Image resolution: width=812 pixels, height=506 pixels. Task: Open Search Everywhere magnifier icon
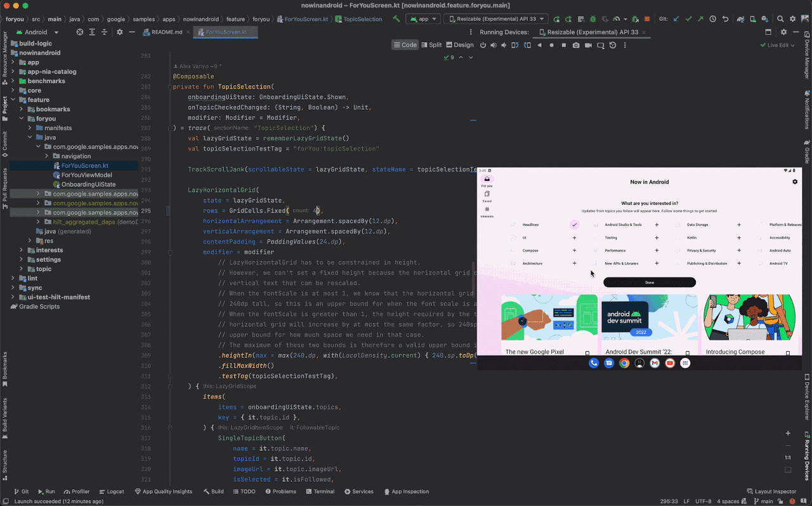click(x=780, y=19)
